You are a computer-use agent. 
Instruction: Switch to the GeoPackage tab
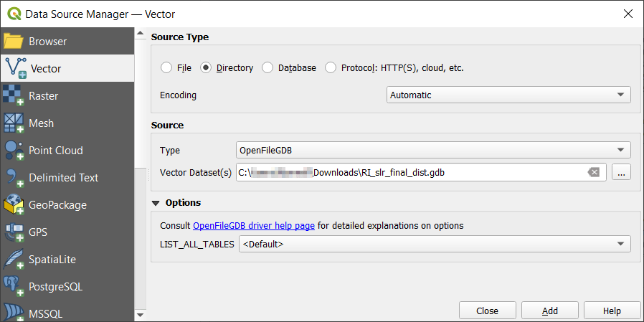click(x=67, y=204)
